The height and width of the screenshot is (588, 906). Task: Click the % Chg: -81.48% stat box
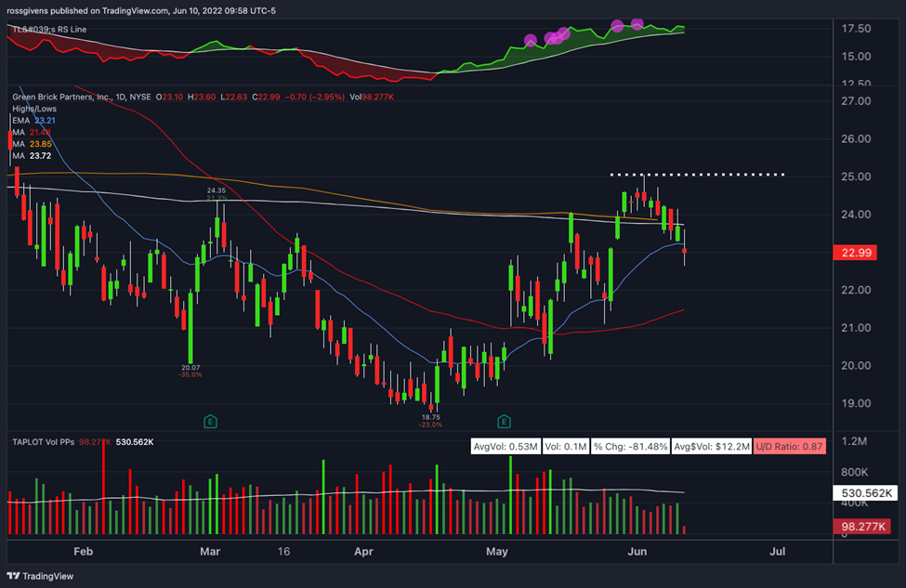[630, 447]
